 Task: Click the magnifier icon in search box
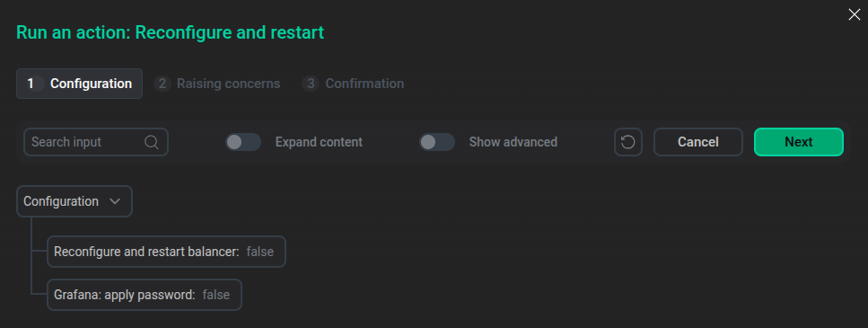click(x=152, y=142)
